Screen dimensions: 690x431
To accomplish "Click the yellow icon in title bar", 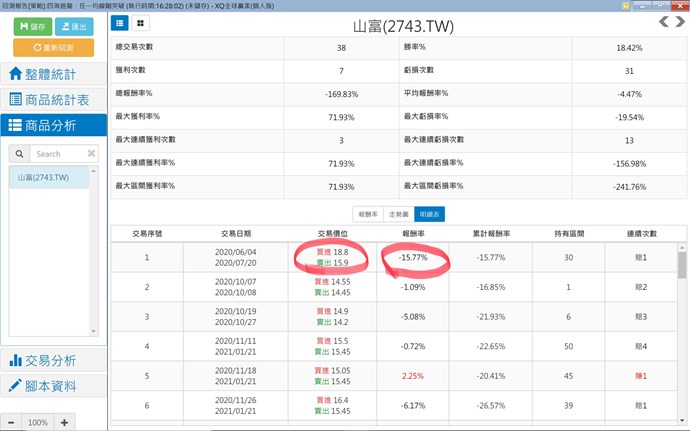I will (x=625, y=6).
